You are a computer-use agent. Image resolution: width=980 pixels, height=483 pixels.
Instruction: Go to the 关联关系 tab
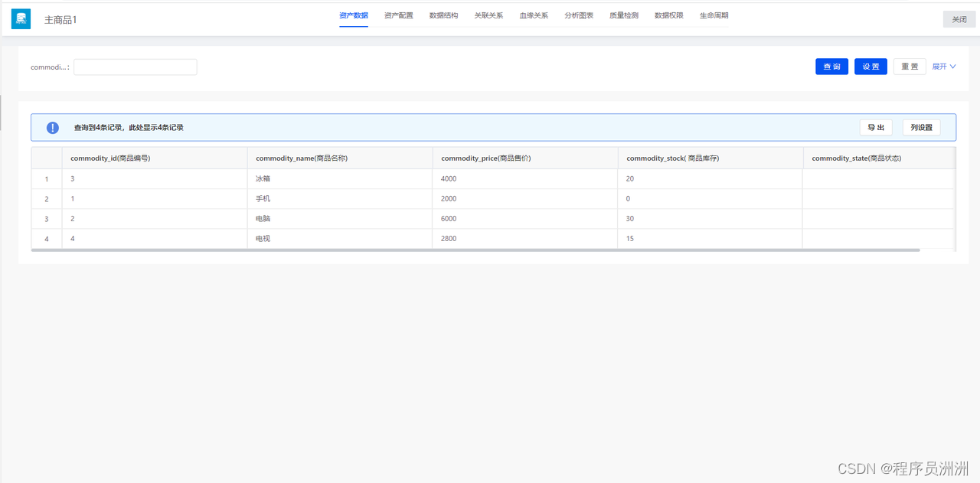click(x=488, y=15)
